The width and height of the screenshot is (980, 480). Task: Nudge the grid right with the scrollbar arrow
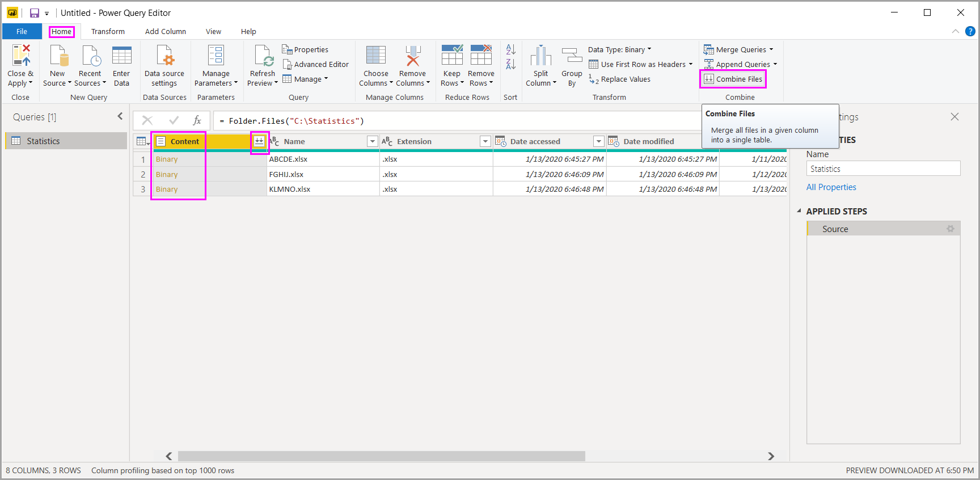tap(771, 456)
